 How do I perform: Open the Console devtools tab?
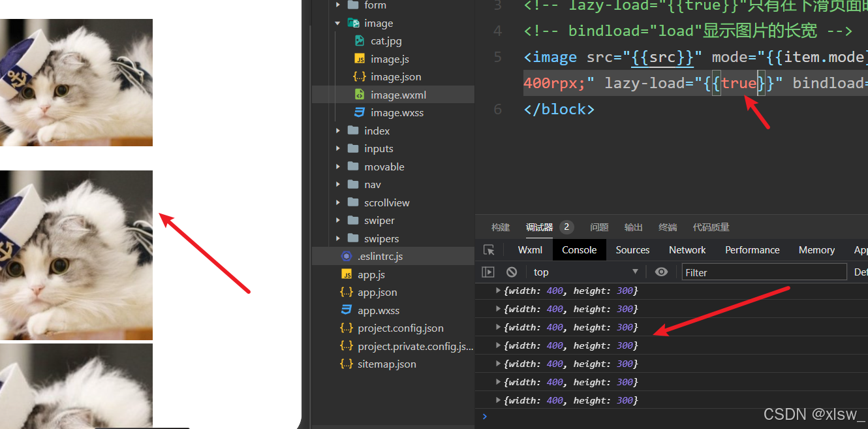pos(580,250)
